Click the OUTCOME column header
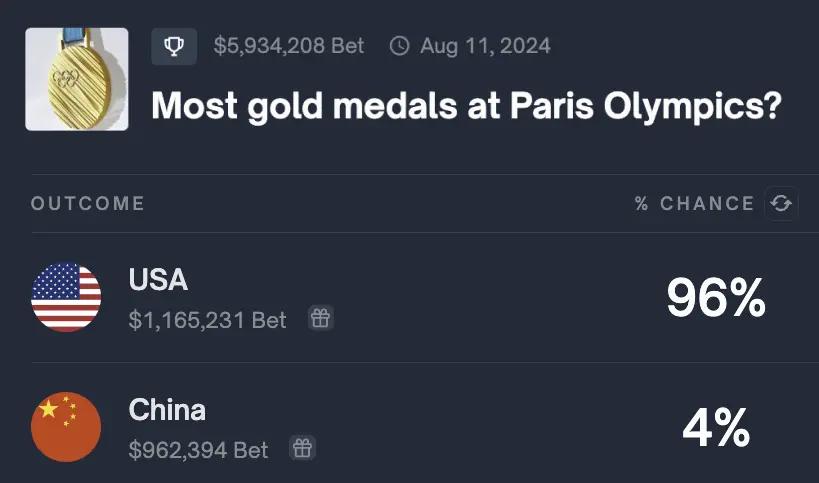 [88, 203]
